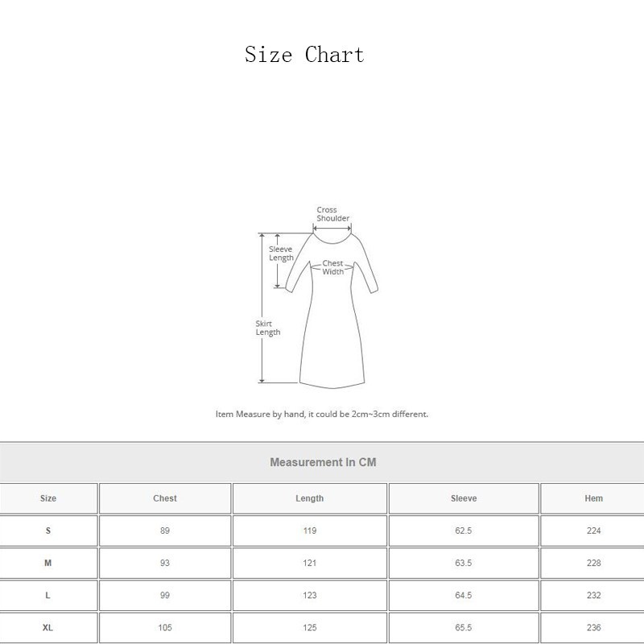Click the Chest Width label
This screenshot has height=644, width=644.
[x=334, y=267]
